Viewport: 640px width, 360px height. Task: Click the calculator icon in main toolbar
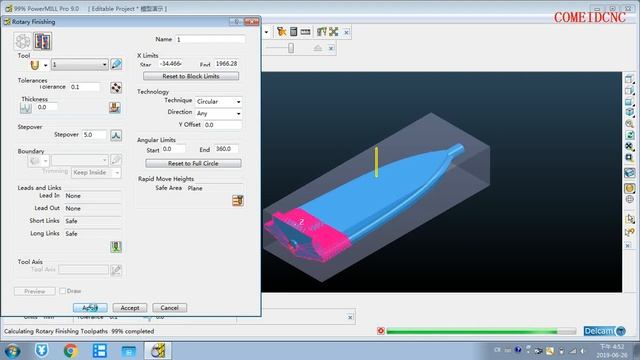pyautogui.click(x=293, y=31)
